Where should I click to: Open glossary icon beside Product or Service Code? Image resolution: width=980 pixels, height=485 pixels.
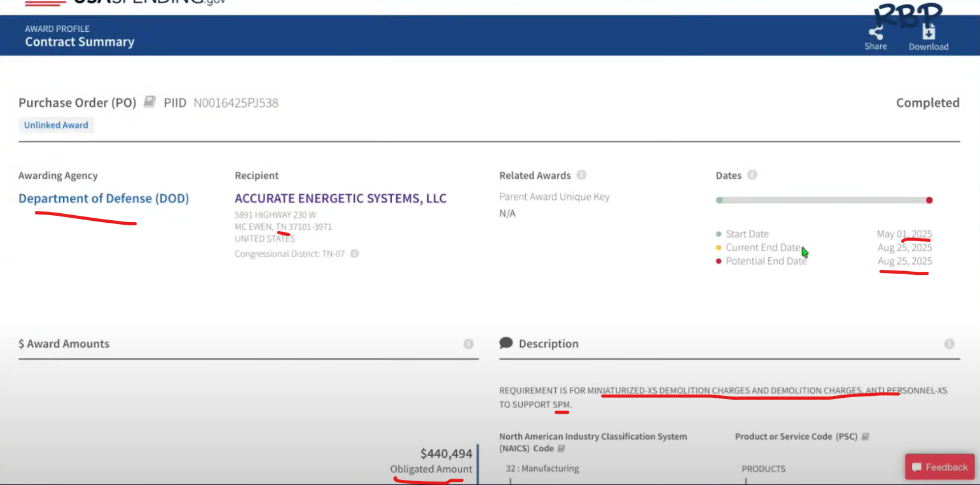tap(866, 437)
